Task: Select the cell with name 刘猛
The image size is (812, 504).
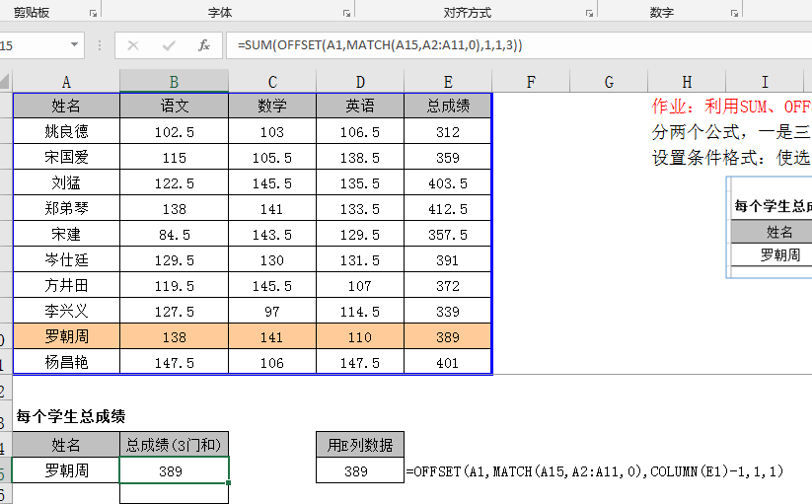Action: click(x=66, y=182)
